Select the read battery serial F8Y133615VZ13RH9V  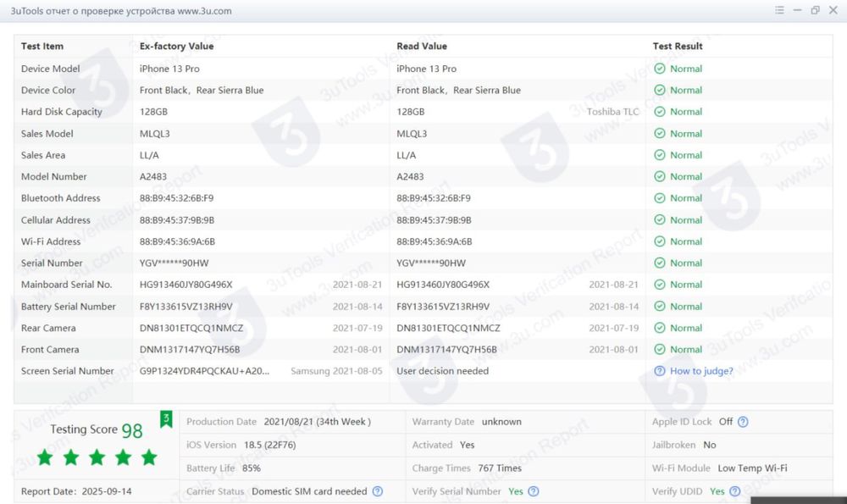pyautogui.click(x=443, y=307)
